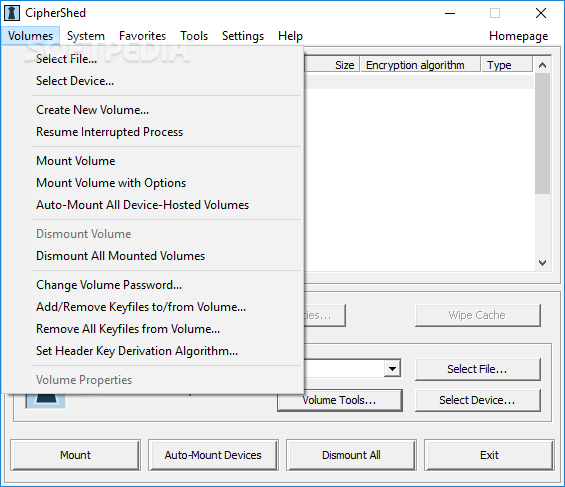Click the greyed Volume Properties entry
565x487 pixels.
152,380
